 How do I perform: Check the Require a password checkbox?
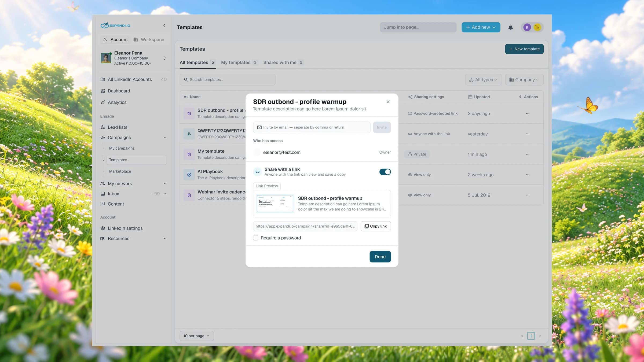[x=256, y=238]
